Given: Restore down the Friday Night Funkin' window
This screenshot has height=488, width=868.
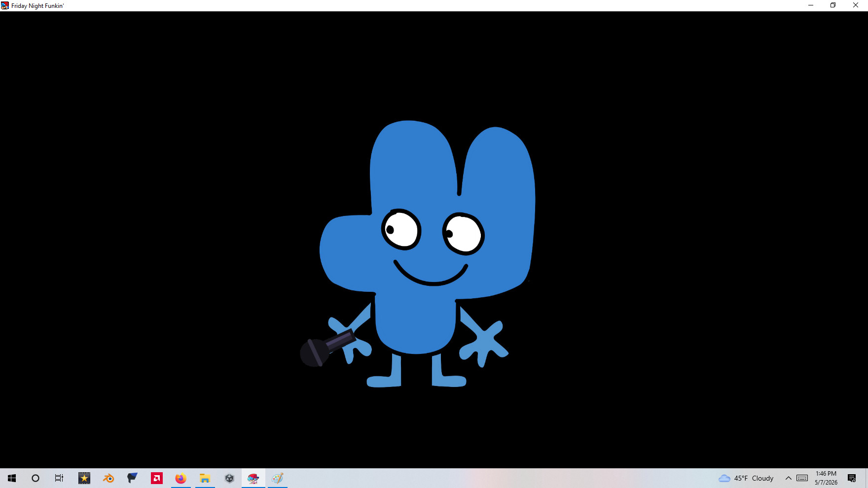Looking at the screenshot, I should [833, 5].
